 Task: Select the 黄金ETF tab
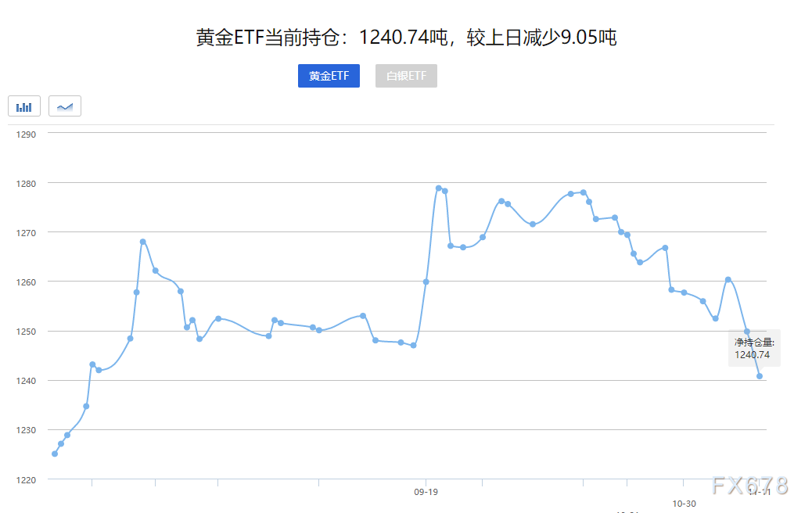click(329, 76)
